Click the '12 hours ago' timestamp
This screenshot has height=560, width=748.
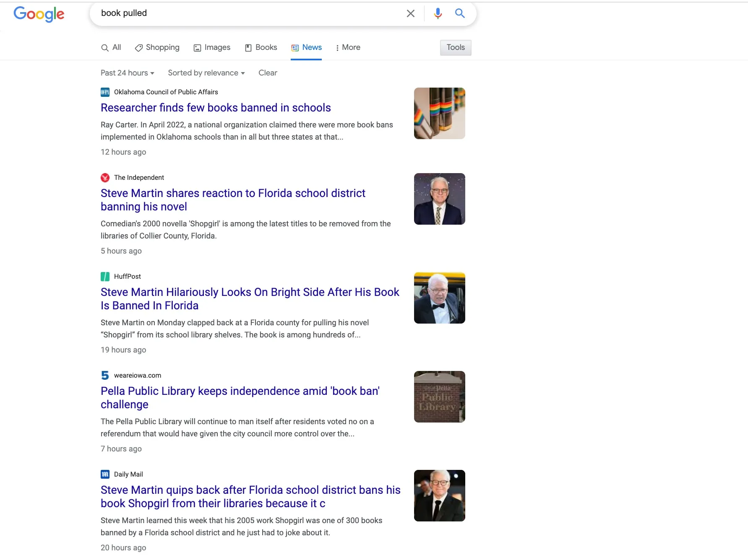tap(123, 152)
